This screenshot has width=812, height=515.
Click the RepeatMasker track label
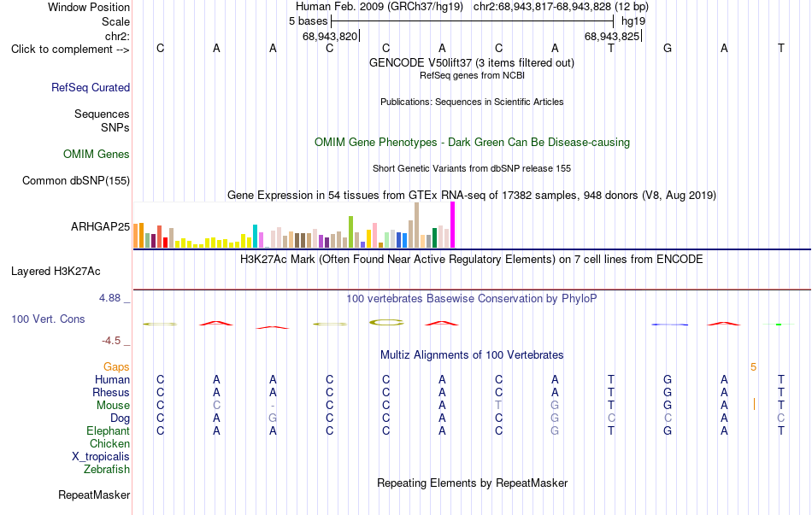[94, 495]
